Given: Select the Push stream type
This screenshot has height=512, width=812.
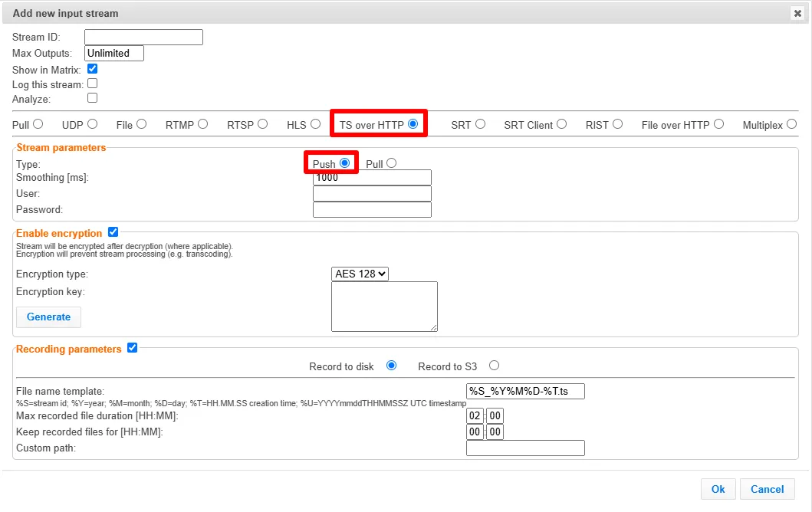Looking at the screenshot, I should [344, 163].
